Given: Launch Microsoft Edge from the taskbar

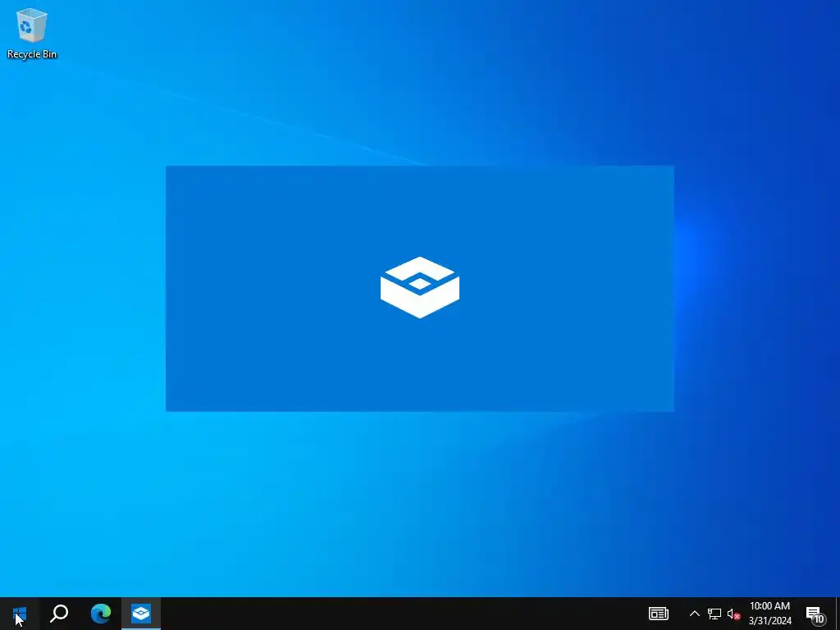Looking at the screenshot, I should pos(101,614).
